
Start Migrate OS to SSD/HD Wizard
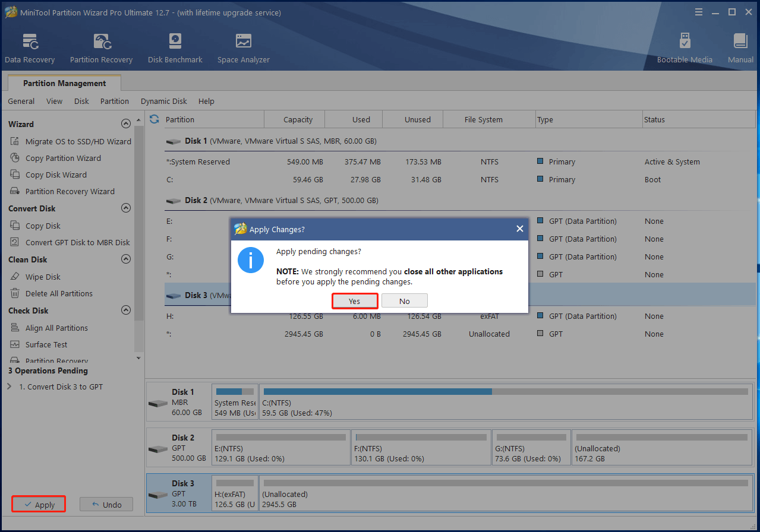(78, 141)
